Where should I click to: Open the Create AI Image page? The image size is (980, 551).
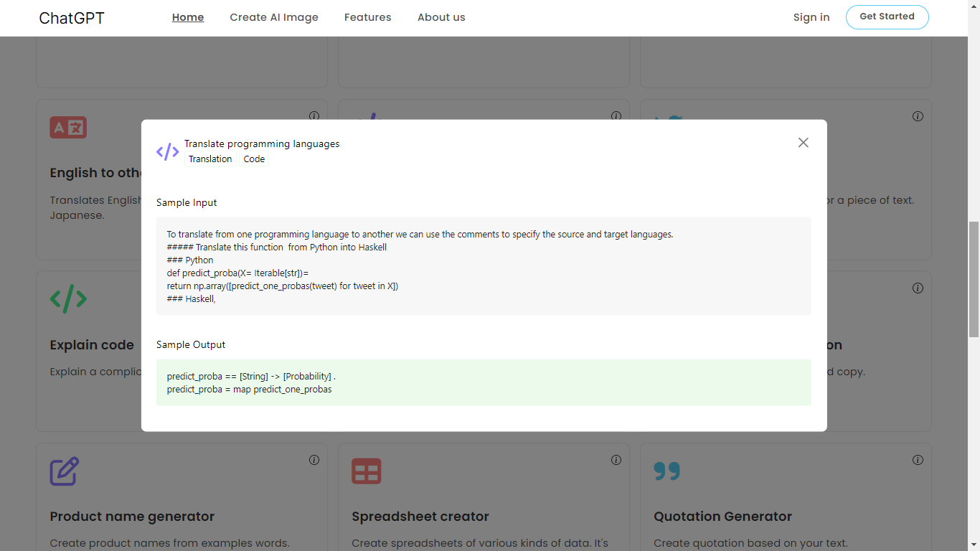(273, 17)
